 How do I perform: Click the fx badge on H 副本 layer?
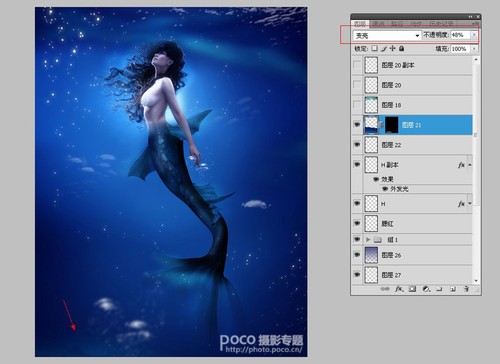pos(461,165)
